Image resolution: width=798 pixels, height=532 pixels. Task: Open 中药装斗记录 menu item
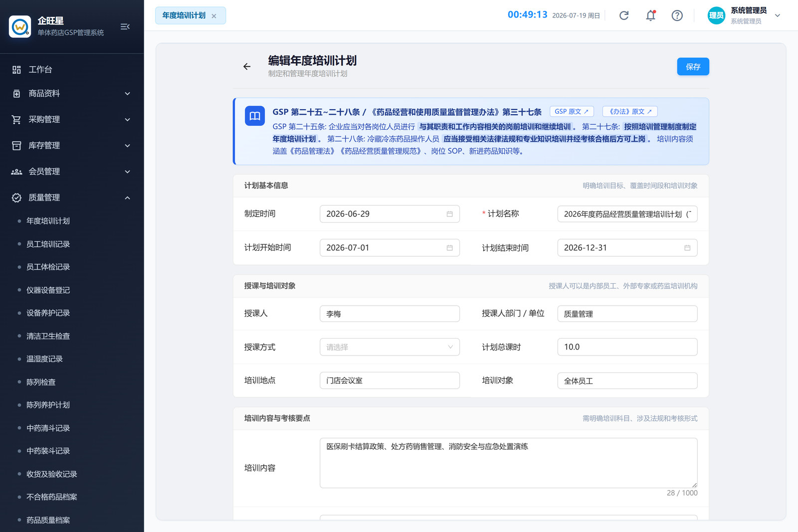click(48, 451)
